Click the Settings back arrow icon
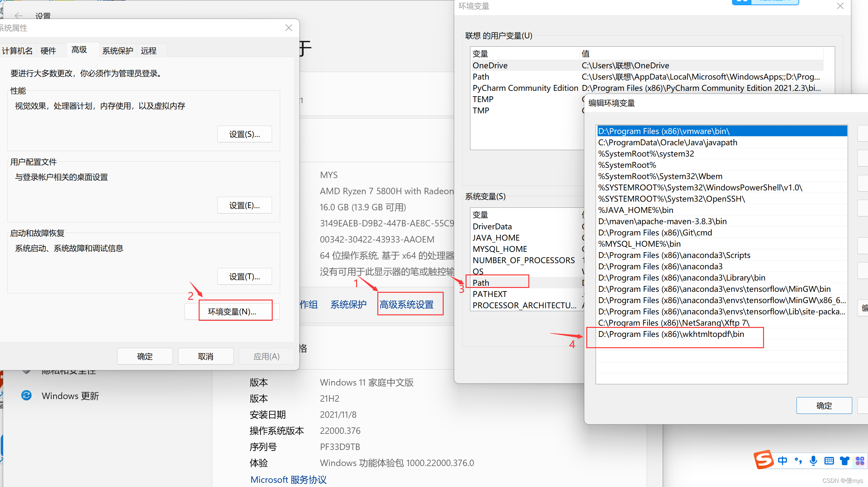This screenshot has width=868, height=487. click(x=19, y=15)
